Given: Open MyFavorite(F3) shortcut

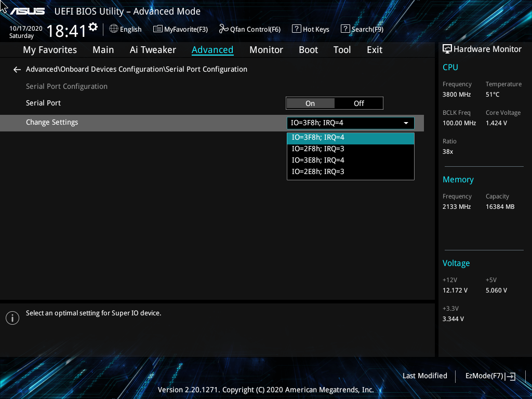Looking at the screenshot, I should 180,30.
